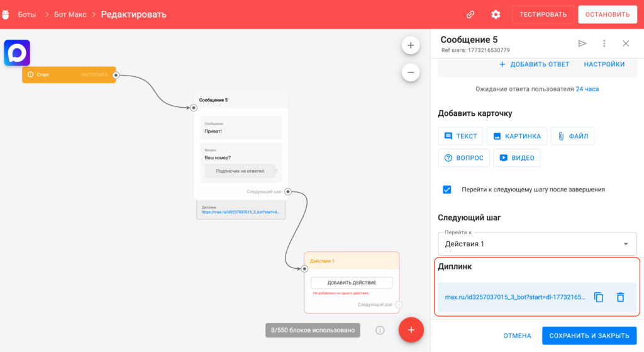Zoom in on the canvas
Image resolution: width=644 pixels, height=352 pixels.
pyautogui.click(x=411, y=45)
